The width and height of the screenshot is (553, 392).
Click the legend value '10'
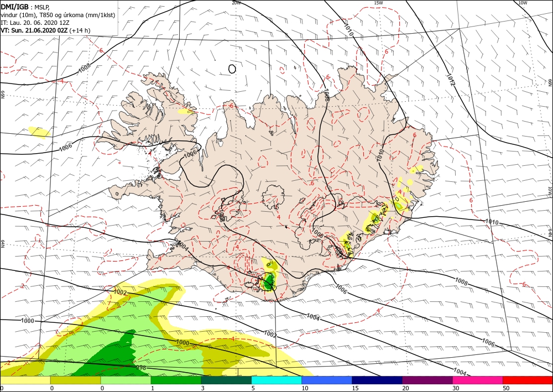coord(305,388)
